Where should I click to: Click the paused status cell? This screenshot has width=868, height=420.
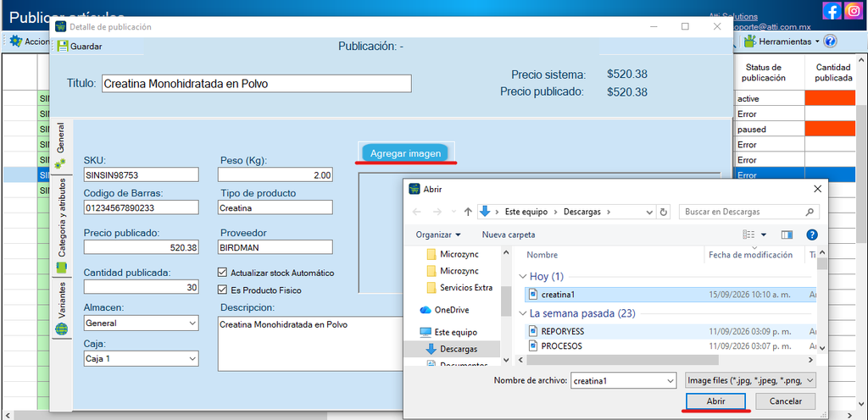point(769,130)
